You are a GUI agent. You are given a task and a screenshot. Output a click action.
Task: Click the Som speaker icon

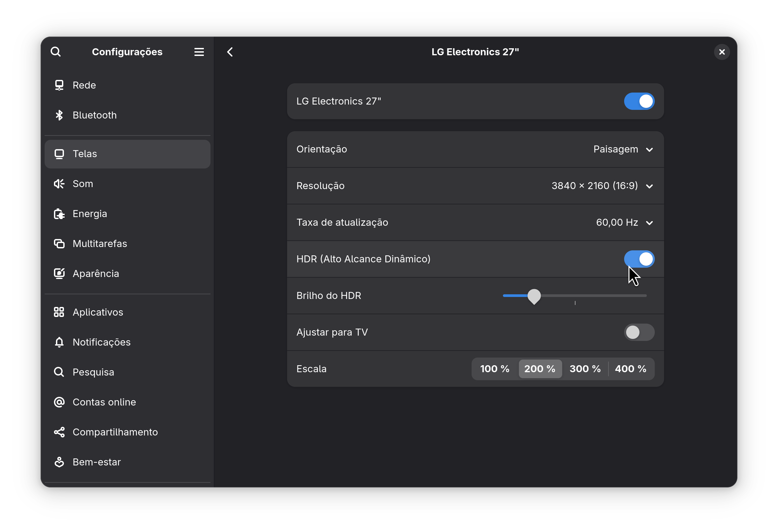[59, 184]
